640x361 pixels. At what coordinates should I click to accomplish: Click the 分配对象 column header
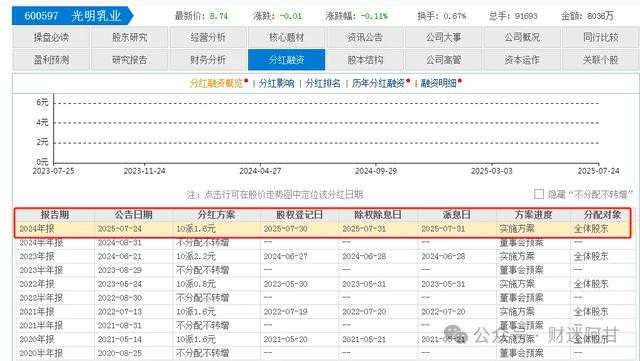coord(602,215)
